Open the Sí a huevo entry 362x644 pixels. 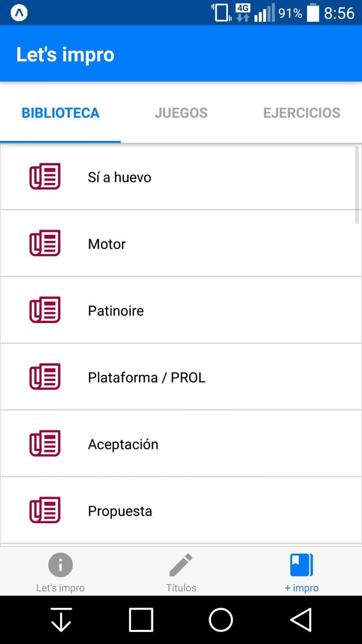click(x=181, y=176)
